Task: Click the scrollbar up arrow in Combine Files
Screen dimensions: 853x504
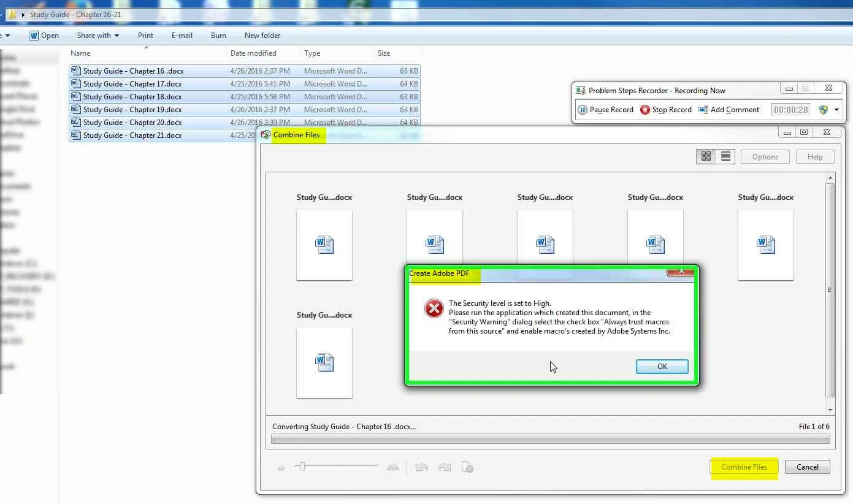Action: [x=830, y=178]
